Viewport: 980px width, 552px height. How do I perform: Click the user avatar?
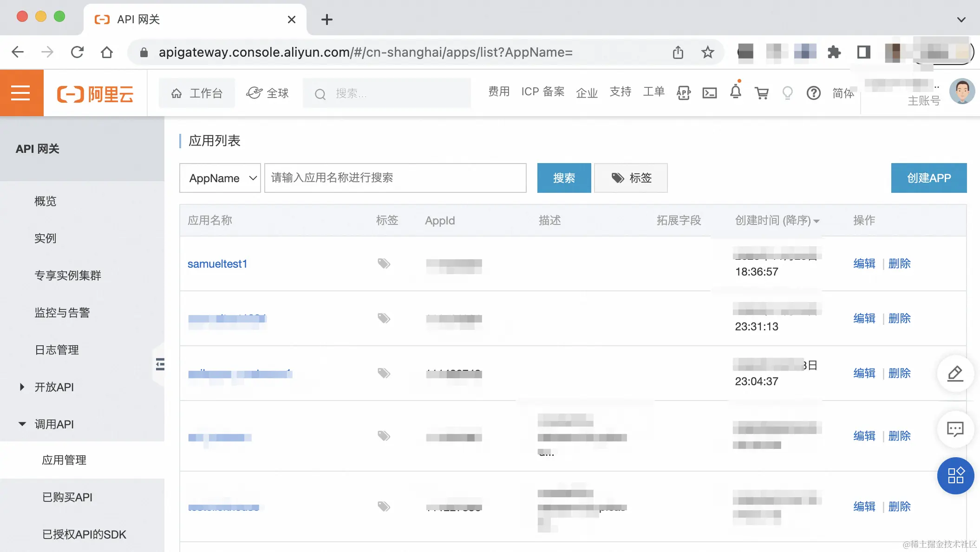(962, 91)
